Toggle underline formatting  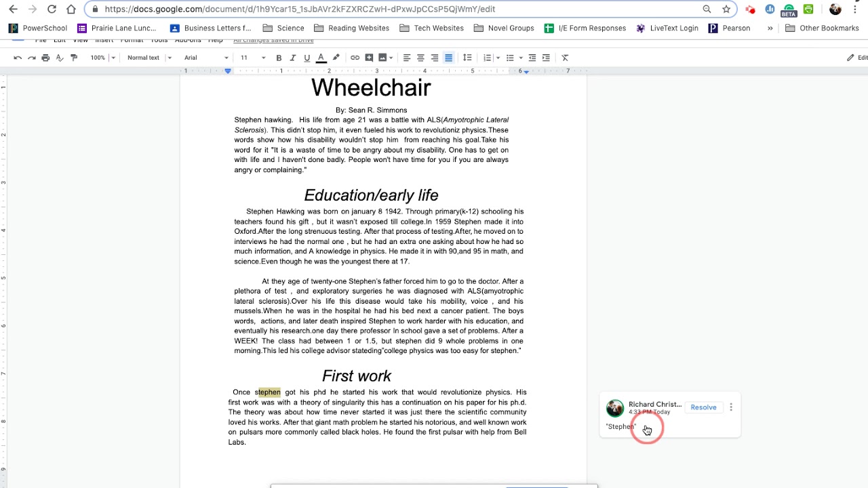pyautogui.click(x=307, y=58)
